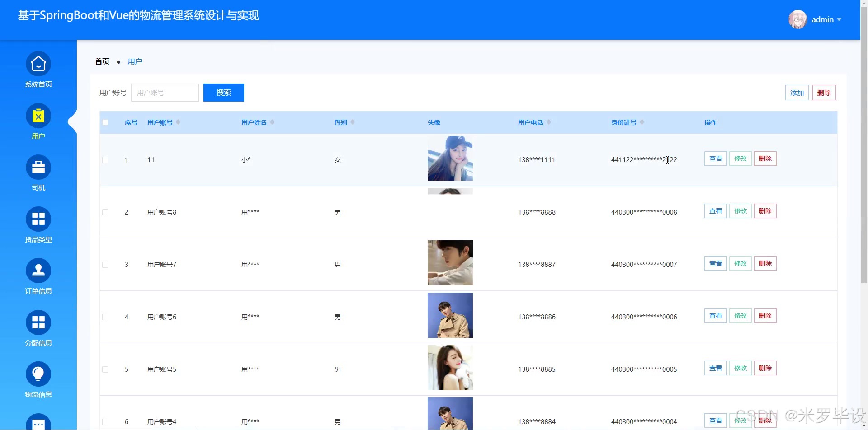
Task: Open avatar thumbnail for 用户账号5
Action: [x=450, y=368]
